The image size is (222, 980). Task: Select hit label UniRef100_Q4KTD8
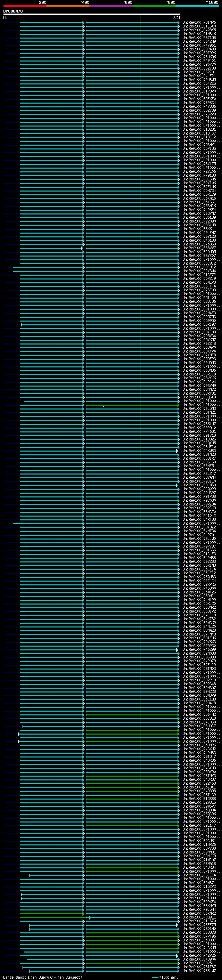coord(199,520)
